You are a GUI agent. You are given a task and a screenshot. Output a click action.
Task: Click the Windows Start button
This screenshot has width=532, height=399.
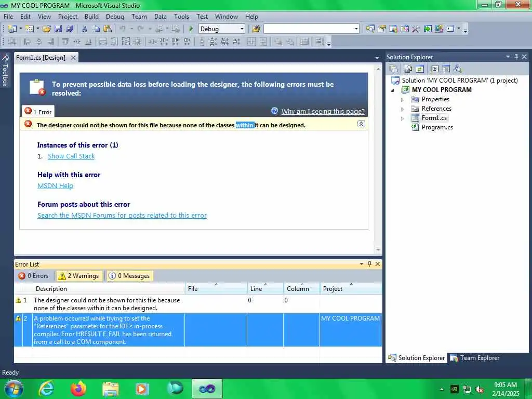tap(13, 389)
